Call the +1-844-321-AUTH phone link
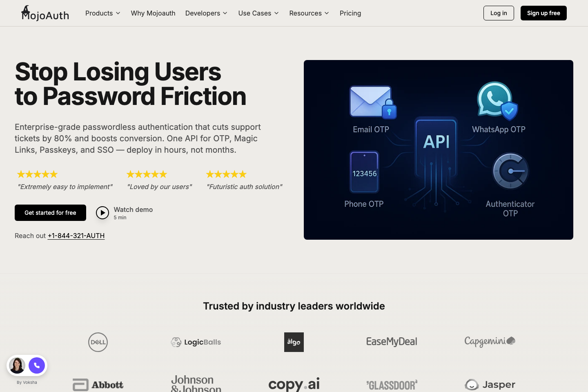Image resolution: width=588 pixels, height=392 pixels. coord(76,236)
